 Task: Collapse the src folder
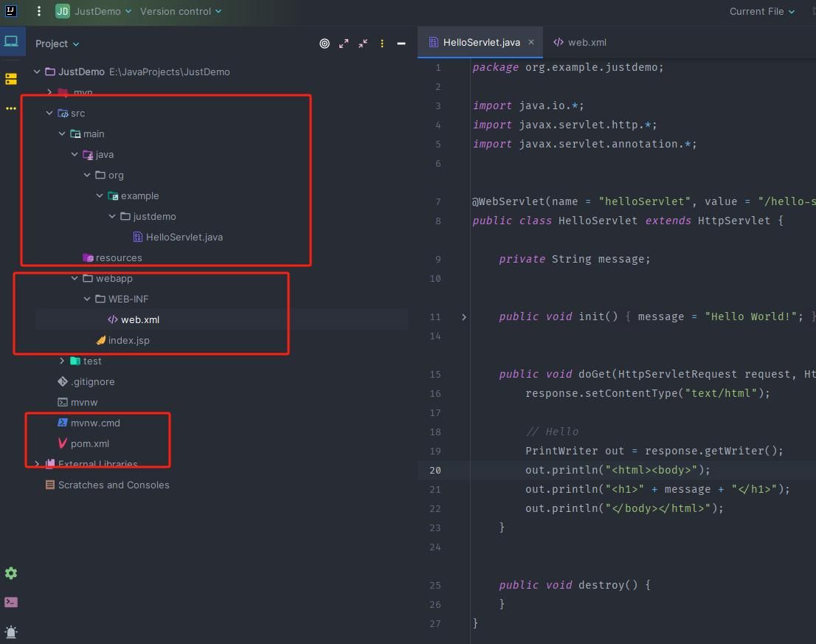49,113
